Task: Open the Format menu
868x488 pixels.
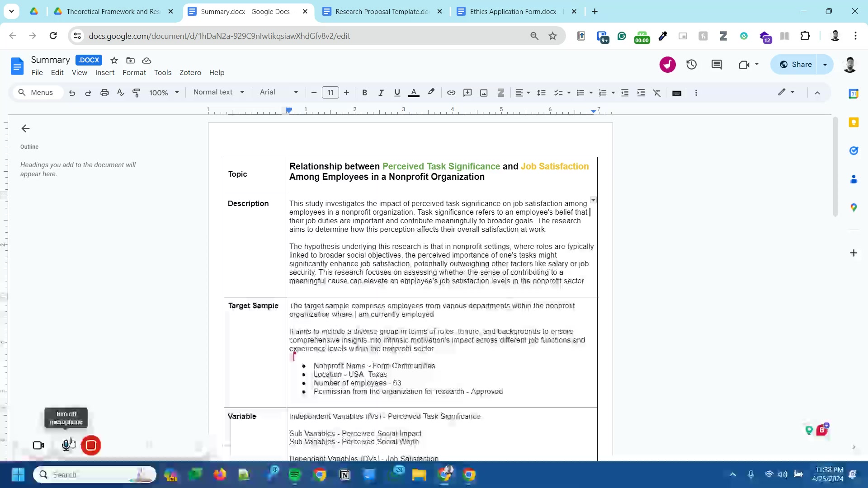Action: point(134,72)
